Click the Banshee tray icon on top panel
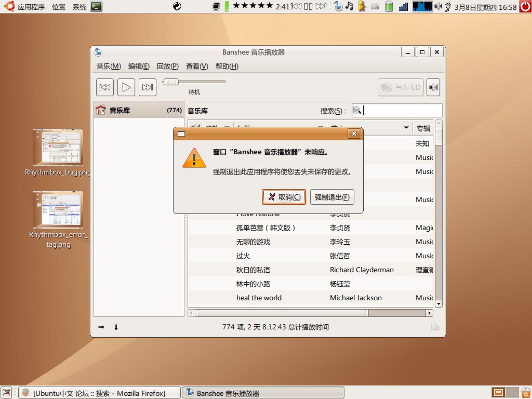The height and width of the screenshot is (399, 532). (x=338, y=6)
